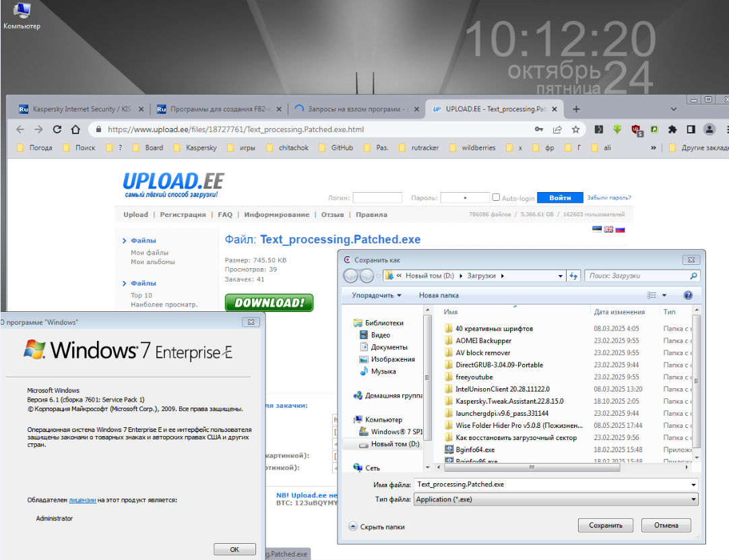Open the лицензии link
The height and width of the screenshot is (560, 729).
[82, 501]
